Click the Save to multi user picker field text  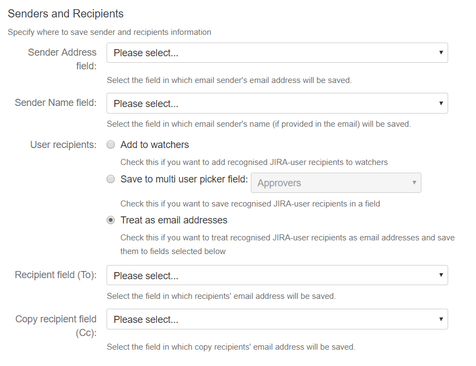tap(184, 179)
